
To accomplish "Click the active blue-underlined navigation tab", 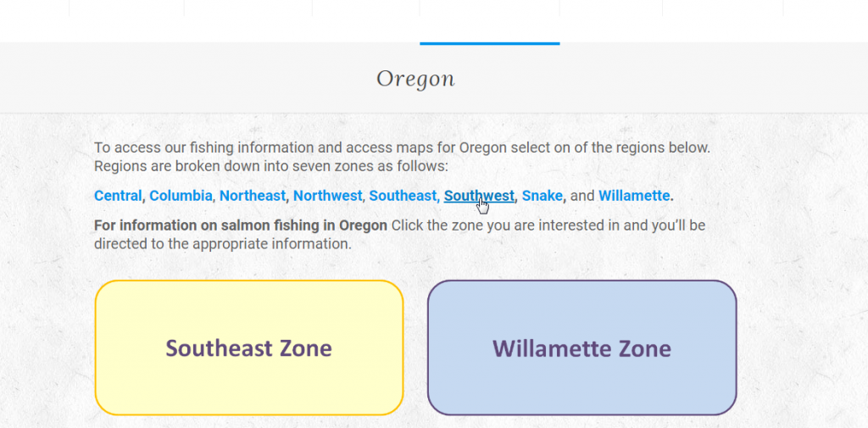I will click(489, 22).
